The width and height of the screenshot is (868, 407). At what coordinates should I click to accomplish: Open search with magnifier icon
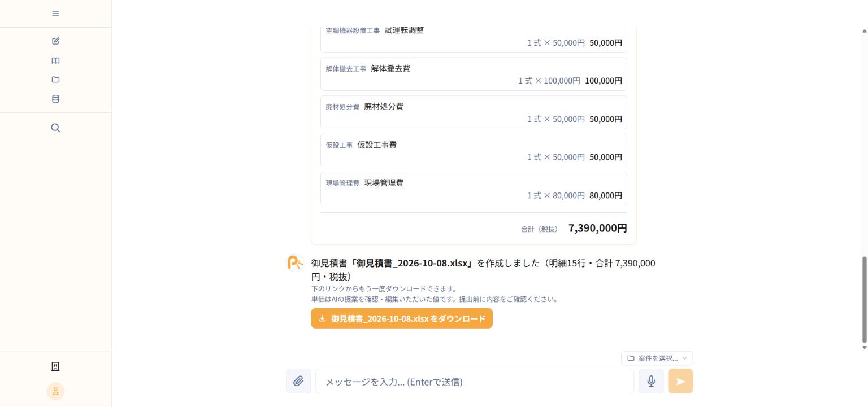(55, 128)
